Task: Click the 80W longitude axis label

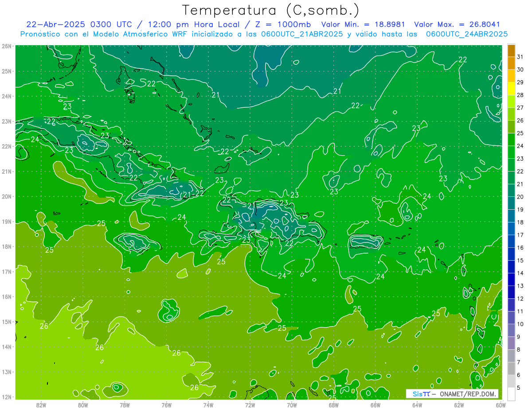Action: click(x=83, y=405)
